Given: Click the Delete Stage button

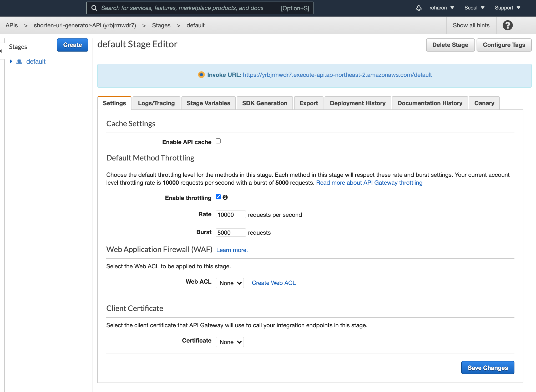Looking at the screenshot, I should pyautogui.click(x=450, y=45).
